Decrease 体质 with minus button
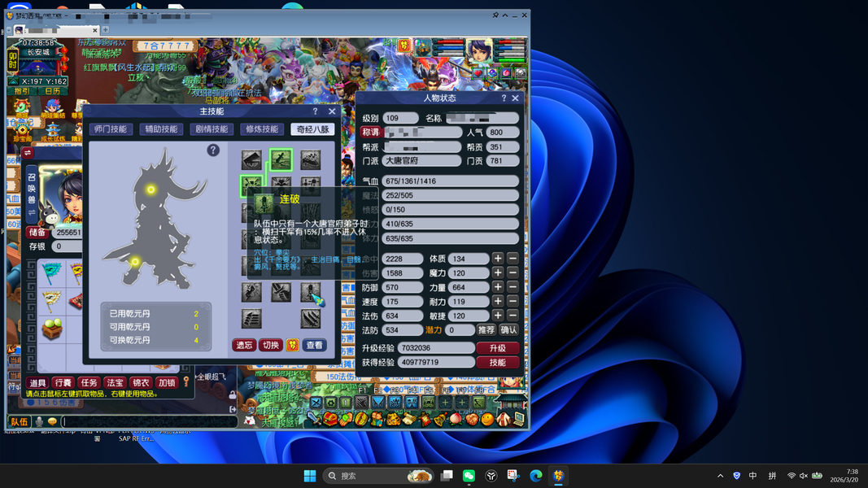The image size is (868, 488). (x=513, y=259)
